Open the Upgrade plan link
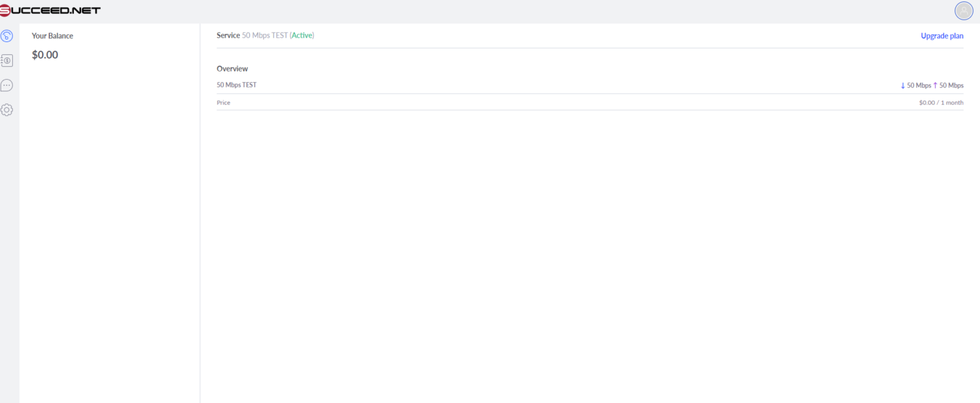This screenshot has height=403, width=980. (x=942, y=36)
